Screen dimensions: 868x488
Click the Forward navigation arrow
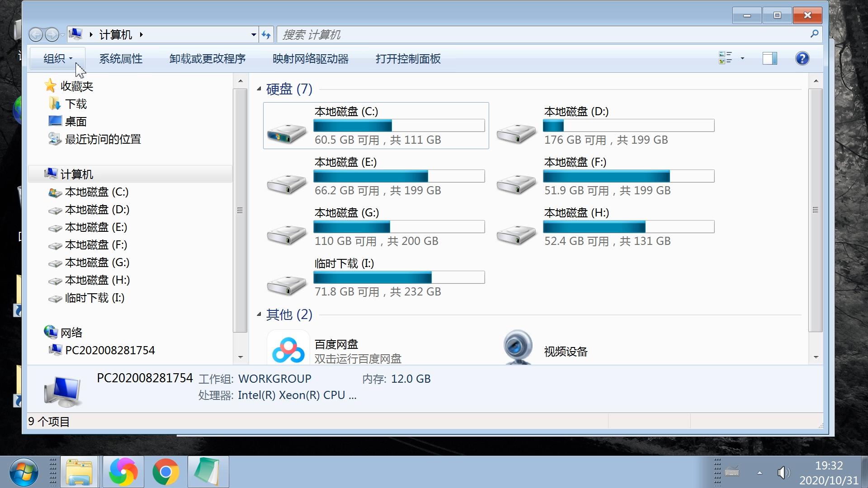[52, 34]
